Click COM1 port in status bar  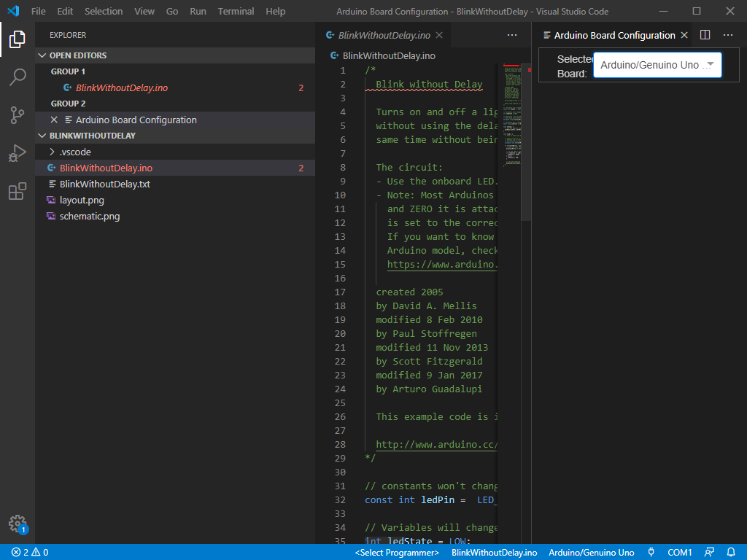(679, 553)
